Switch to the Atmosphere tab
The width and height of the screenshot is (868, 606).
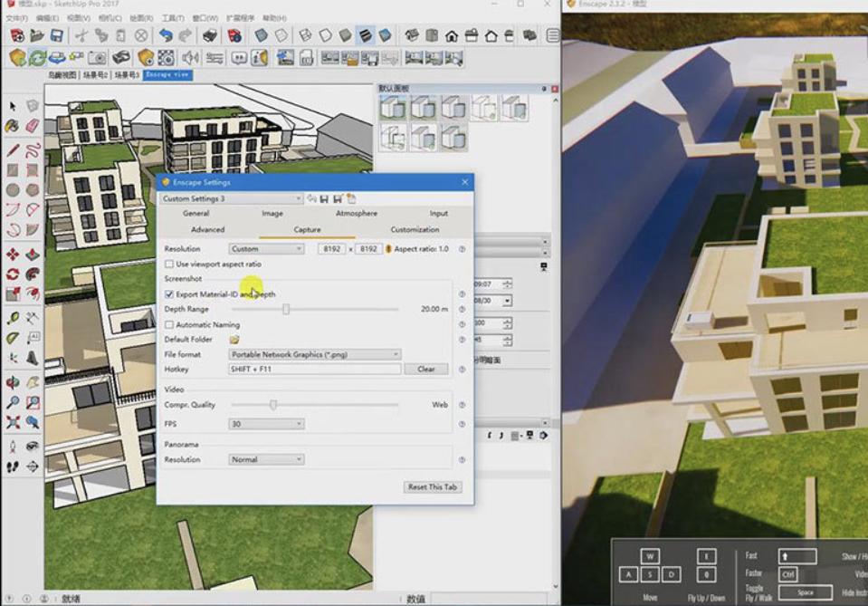click(357, 214)
